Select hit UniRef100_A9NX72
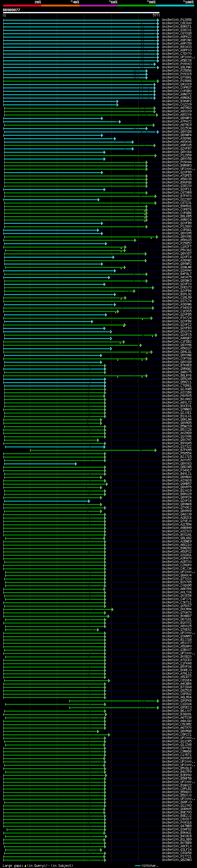This screenshot has height=868, width=197. (177, 94)
